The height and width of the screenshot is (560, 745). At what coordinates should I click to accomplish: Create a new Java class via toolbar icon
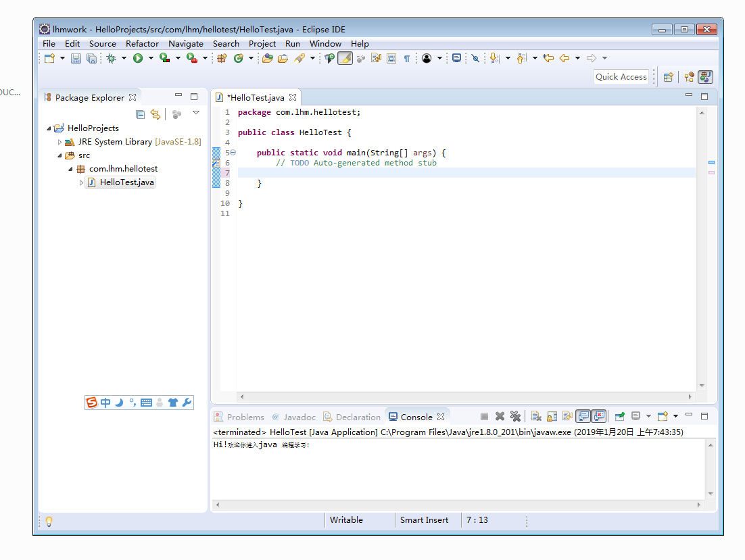pos(239,58)
